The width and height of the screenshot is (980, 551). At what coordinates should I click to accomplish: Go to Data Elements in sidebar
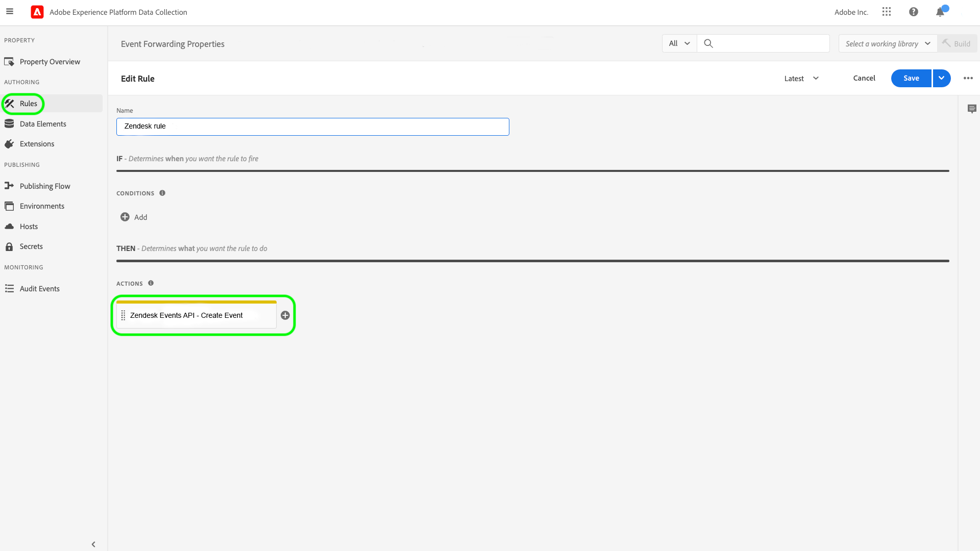click(43, 124)
